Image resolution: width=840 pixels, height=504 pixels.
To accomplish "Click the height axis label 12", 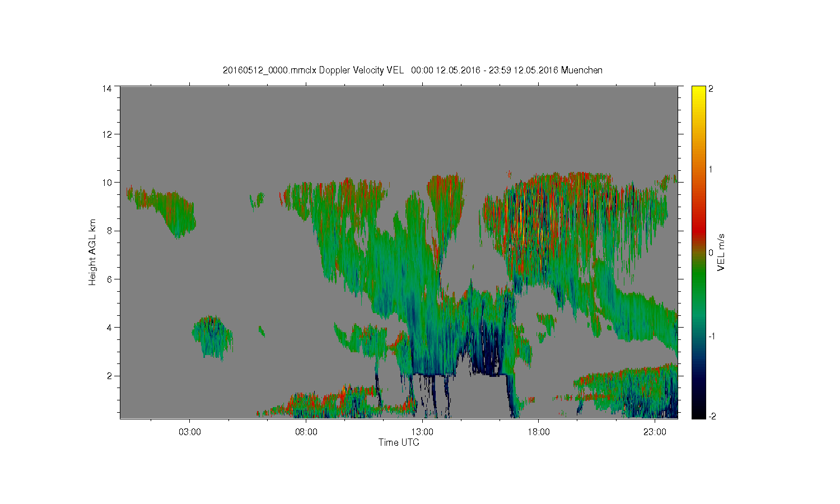I will [106, 134].
